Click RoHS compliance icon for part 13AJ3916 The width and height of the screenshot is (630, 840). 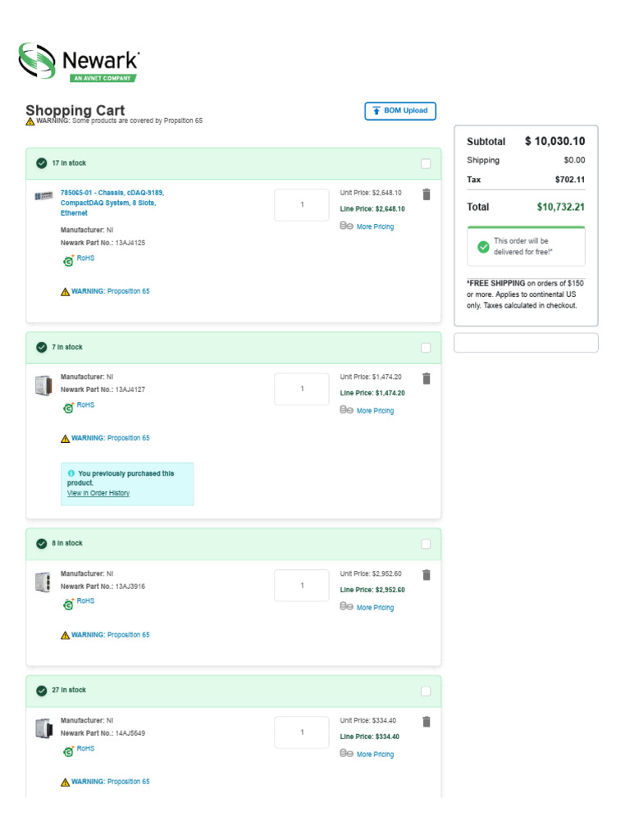[x=68, y=604]
